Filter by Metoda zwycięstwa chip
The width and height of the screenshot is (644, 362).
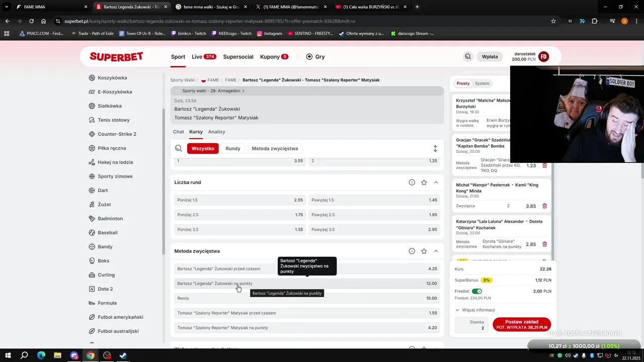point(275,148)
